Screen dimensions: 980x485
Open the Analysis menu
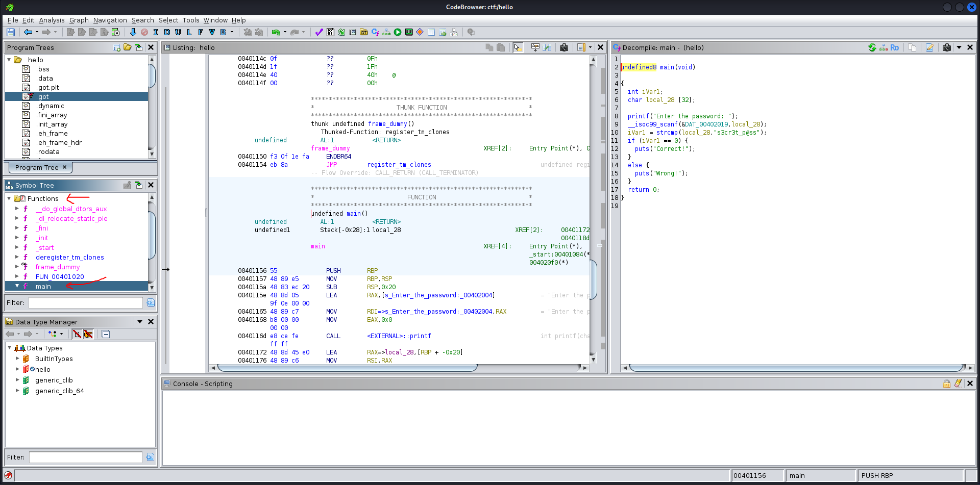[52, 20]
